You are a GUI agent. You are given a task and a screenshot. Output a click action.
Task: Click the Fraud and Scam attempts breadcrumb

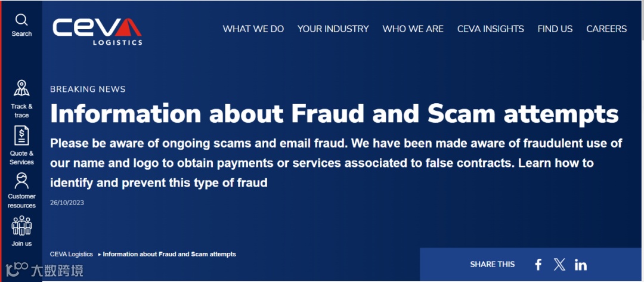coord(169,254)
